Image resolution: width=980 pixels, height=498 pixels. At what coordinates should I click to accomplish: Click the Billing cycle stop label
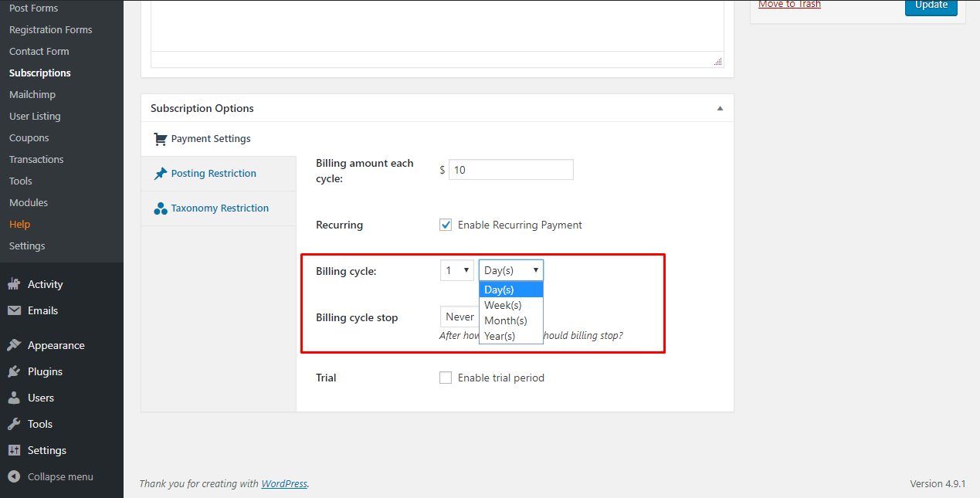357,317
